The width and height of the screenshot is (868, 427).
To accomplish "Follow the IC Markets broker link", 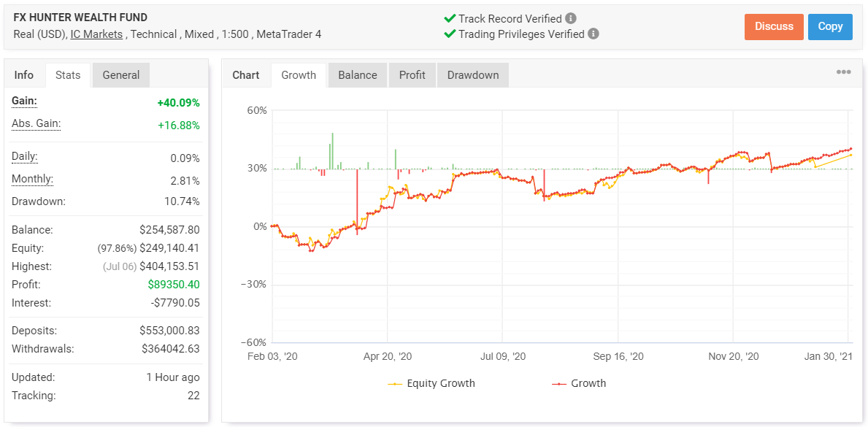I will tap(97, 34).
